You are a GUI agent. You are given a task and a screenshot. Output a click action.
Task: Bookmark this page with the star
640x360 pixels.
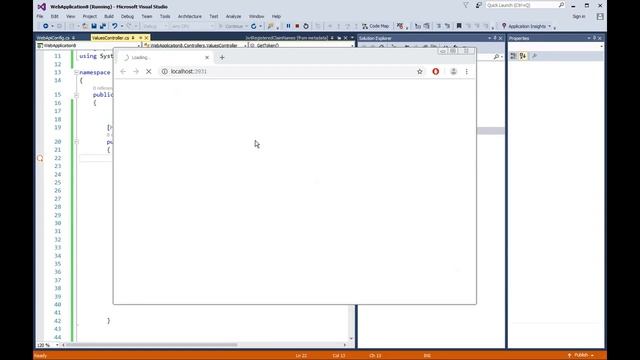[420, 71]
